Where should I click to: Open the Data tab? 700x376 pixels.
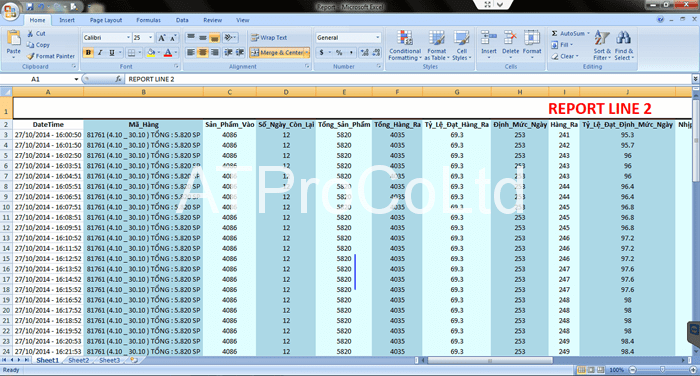[182, 20]
